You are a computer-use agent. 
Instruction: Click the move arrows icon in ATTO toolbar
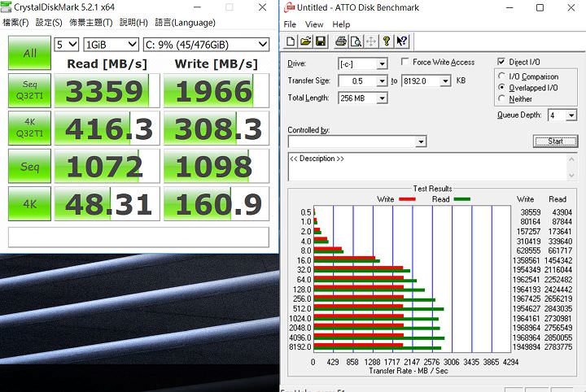point(371,41)
